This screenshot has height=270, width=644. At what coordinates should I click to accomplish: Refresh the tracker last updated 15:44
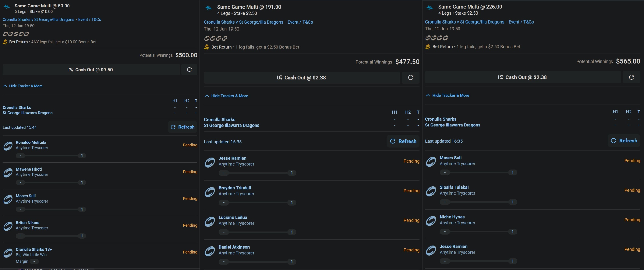point(182,127)
